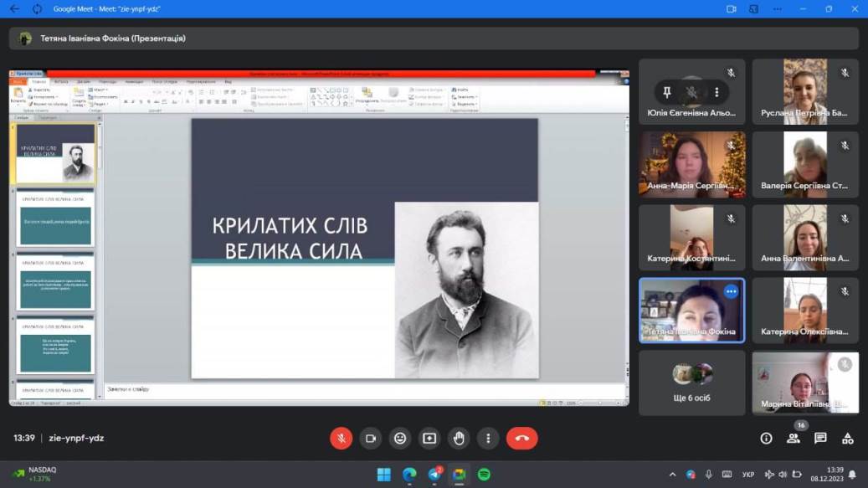Unmute the microphone in the call bar
Screen dimensions: 868x488
[x=341, y=438]
